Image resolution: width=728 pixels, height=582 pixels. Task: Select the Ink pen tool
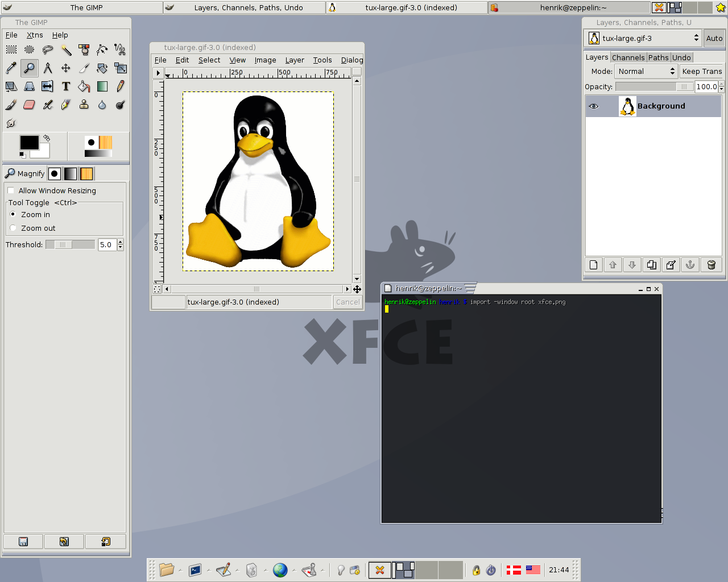(x=66, y=105)
